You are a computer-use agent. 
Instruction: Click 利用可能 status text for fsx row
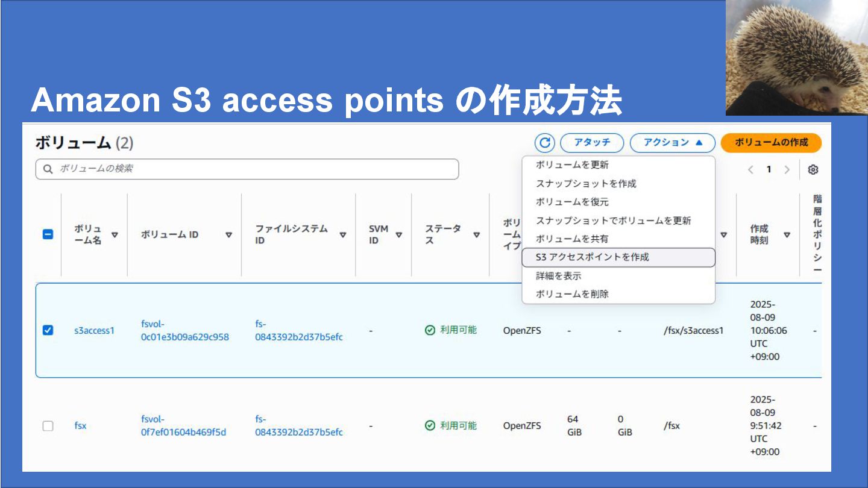tap(458, 425)
